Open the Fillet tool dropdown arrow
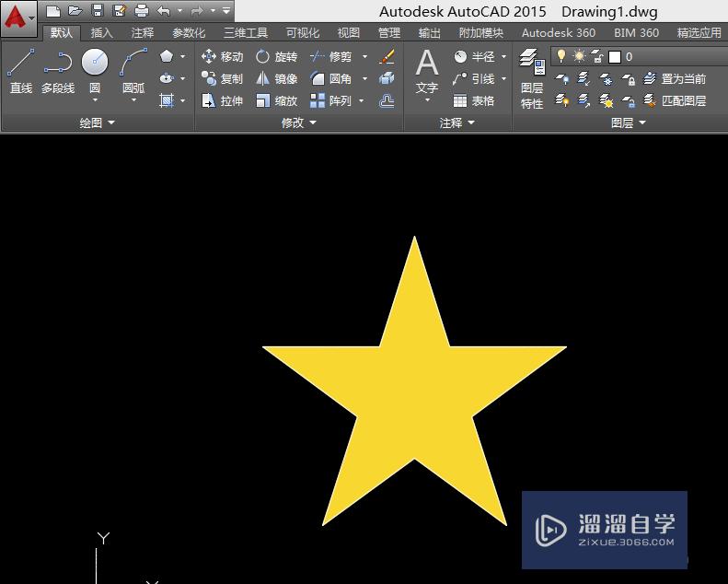This screenshot has height=584, width=728. coord(365,78)
